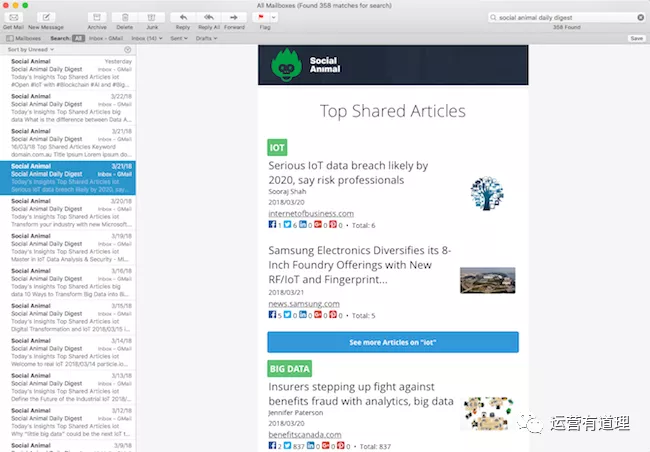Open the Inbox (14) dropdown
Viewport: 650px width, 452px height.
click(147, 38)
